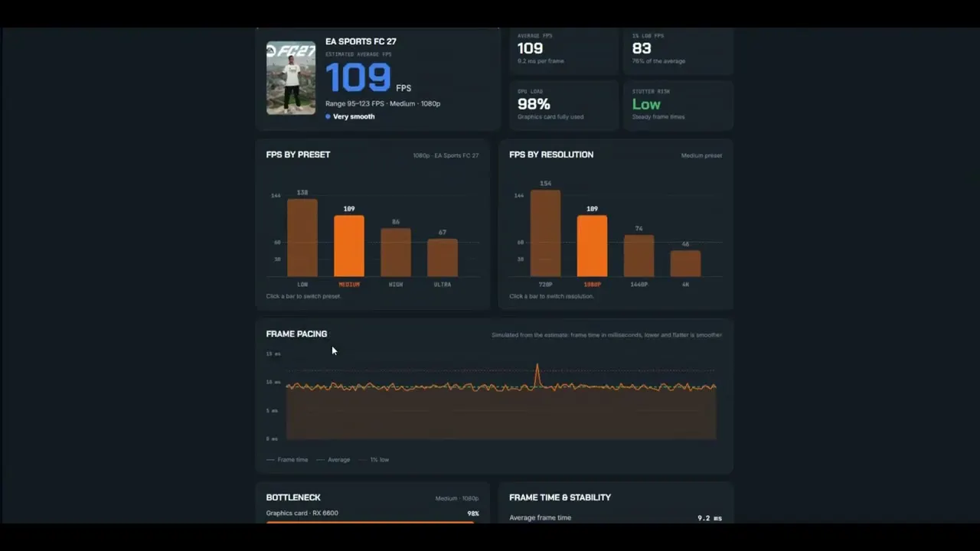This screenshot has height=551, width=980.
Task: Pick the Ultra preset bar
Action: click(443, 258)
